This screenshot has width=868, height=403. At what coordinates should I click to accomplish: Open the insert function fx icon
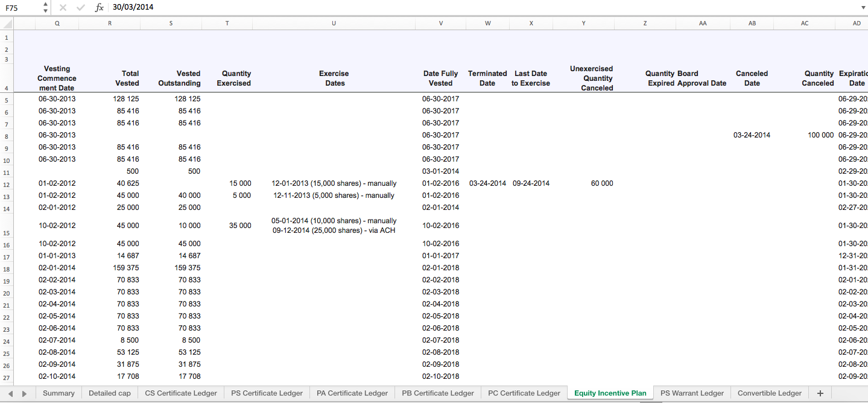[100, 7]
